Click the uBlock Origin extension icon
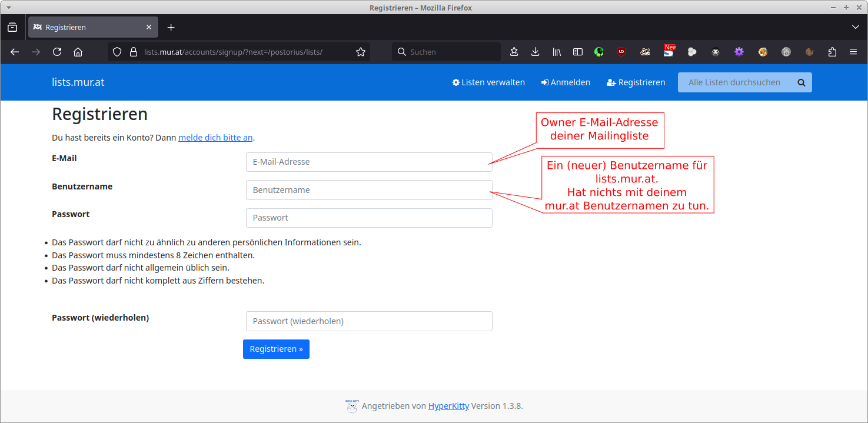 coord(621,52)
